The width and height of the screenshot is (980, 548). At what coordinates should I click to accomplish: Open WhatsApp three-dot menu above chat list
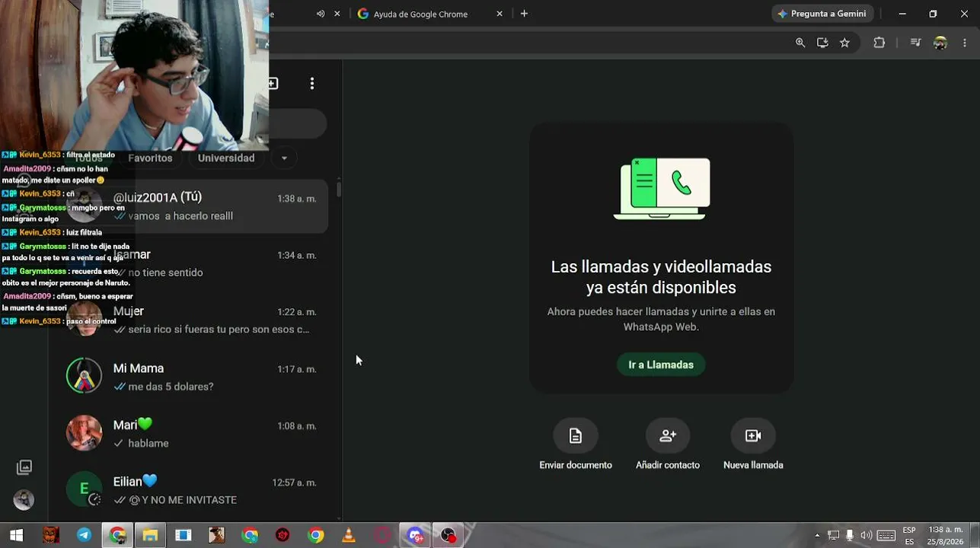[x=311, y=83]
